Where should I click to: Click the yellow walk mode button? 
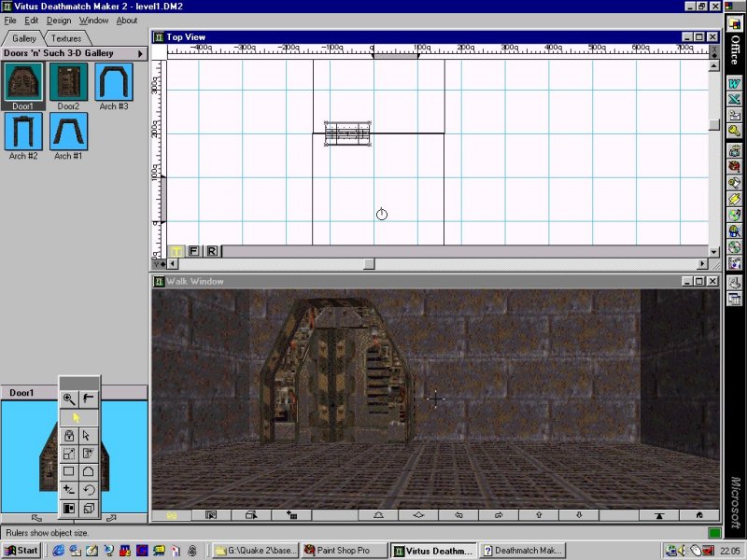pos(172,515)
